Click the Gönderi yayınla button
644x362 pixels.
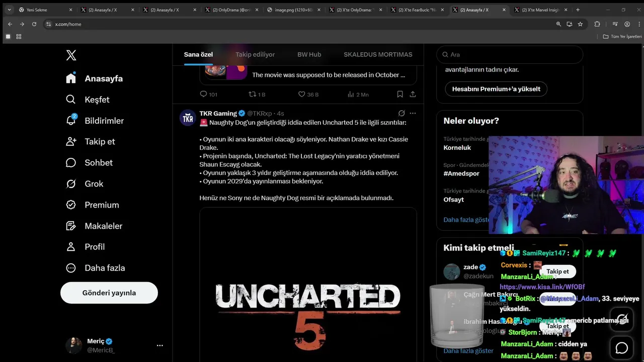(x=109, y=293)
